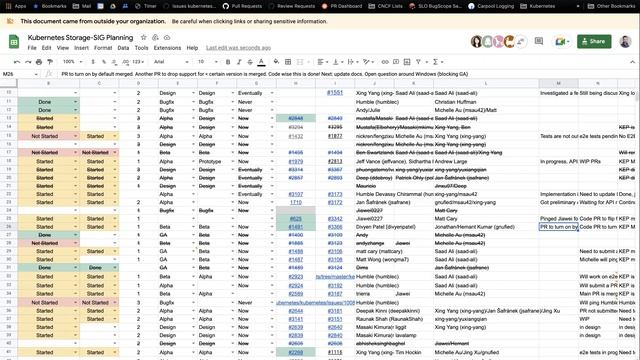Open the 'Last edit was seconds ago' link
This screenshot has height=360, width=640.
(x=238, y=48)
